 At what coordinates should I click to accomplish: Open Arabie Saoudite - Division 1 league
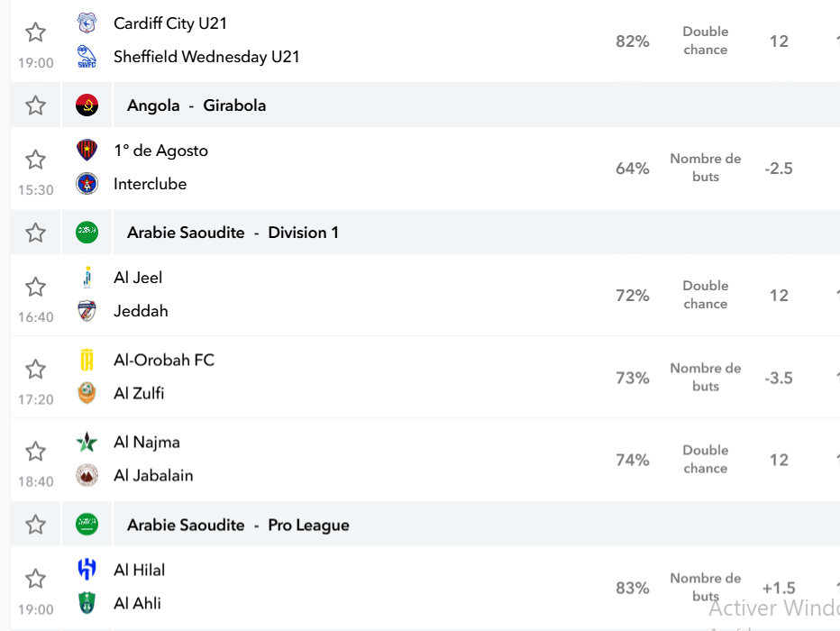[233, 233]
